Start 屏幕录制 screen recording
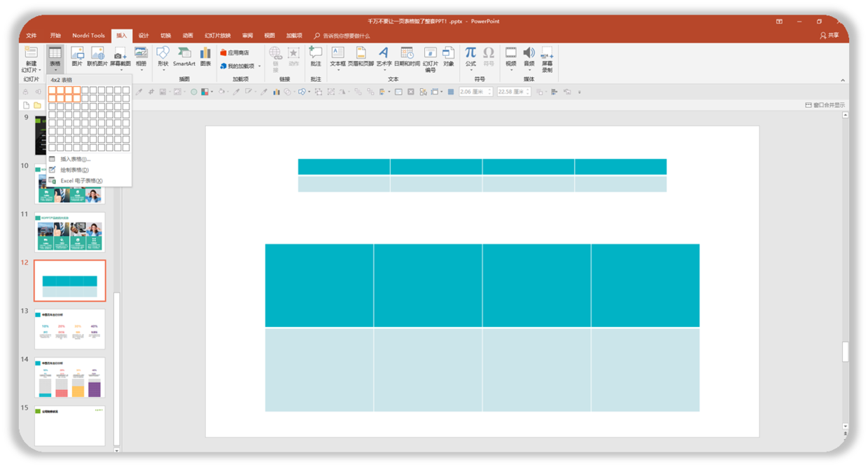This screenshot has width=868, height=467. (547, 60)
